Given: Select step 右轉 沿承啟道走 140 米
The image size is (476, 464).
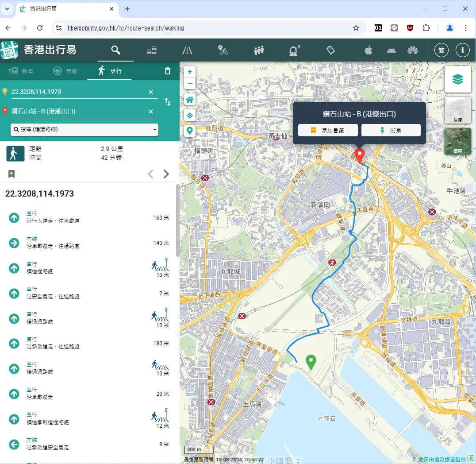Looking at the screenshot, I should 88,243.
